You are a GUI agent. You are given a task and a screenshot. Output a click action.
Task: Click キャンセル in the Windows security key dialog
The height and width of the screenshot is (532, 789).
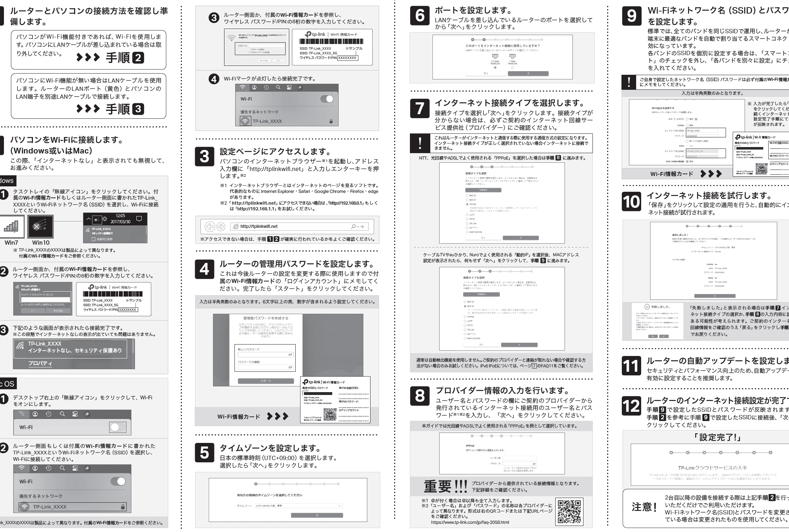coord(58,311)
